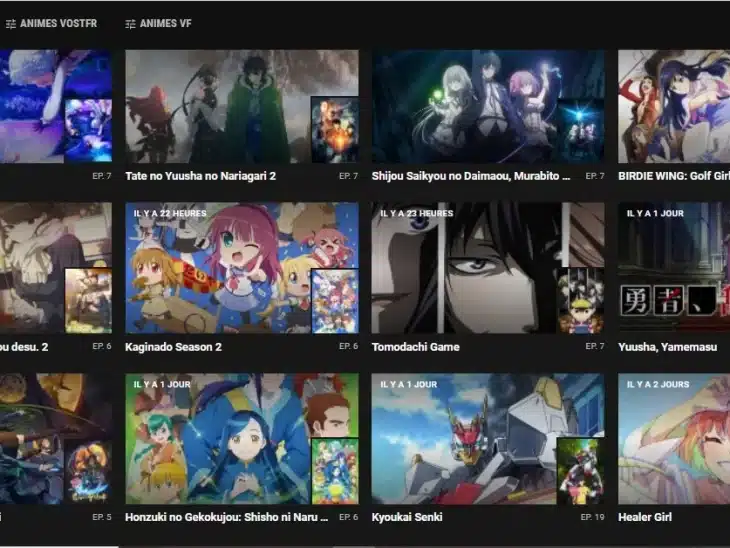The image size is (730, 548).
Task: Click the IL Y A 1 JOUR label on Yuusha, Yamemasu
Action: click(655, 214)
